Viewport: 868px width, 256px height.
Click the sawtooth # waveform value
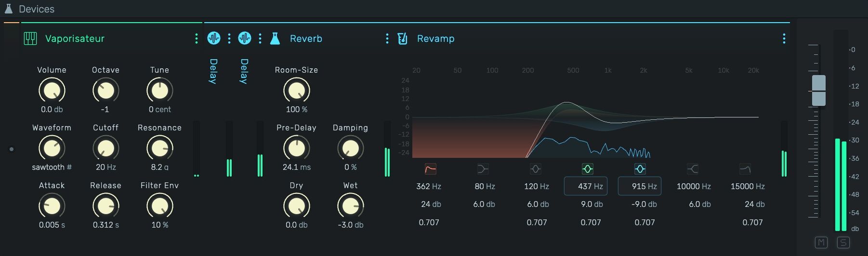[x=52, y=167]
